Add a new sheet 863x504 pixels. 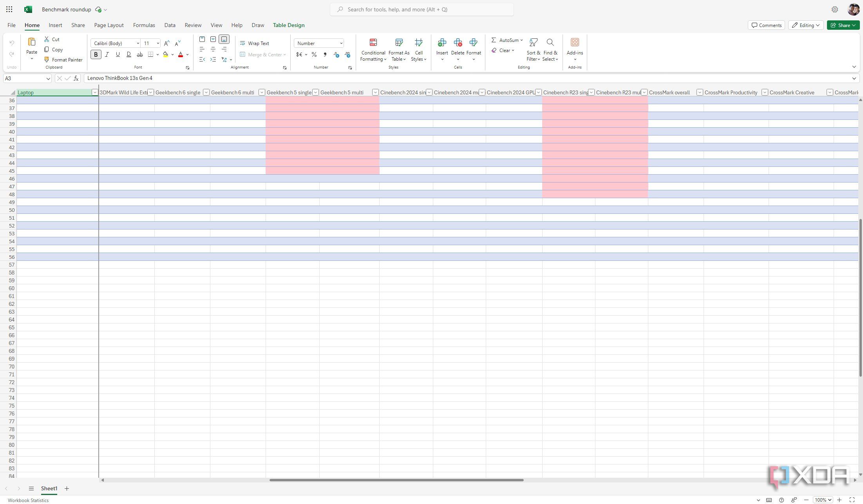(67, 488)
